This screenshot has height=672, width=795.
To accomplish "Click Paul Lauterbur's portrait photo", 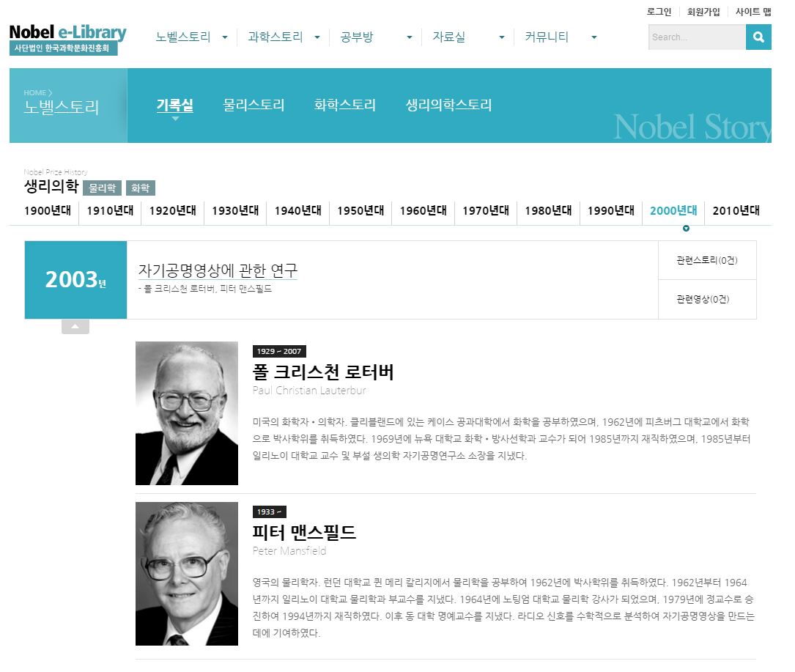I will tap(187, 413).
